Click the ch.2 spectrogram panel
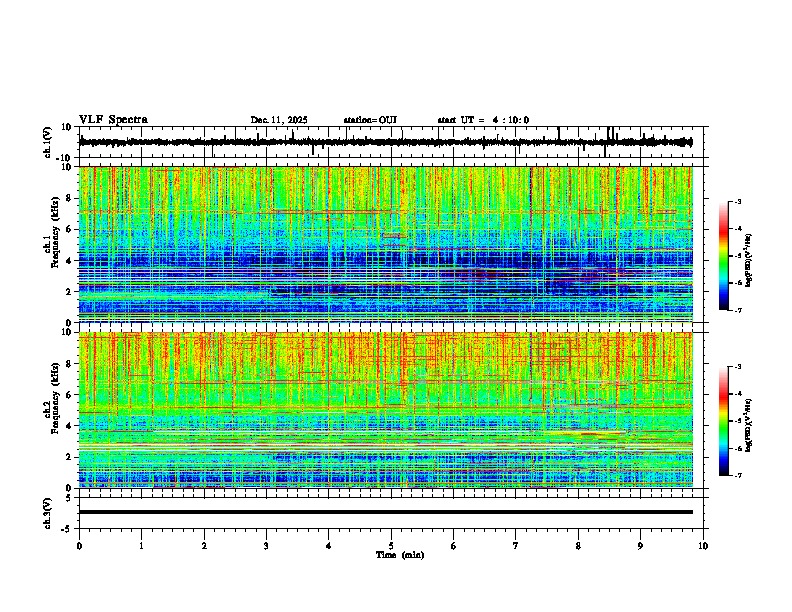The height and width of the screenshot is (612, 792). (x=386, y=410)
